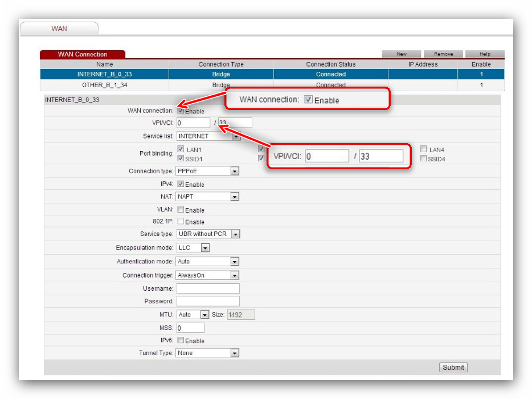Viewport: 532px width, 399px height.
Task: Click the Connection Type column header
Action: (221, 64)
